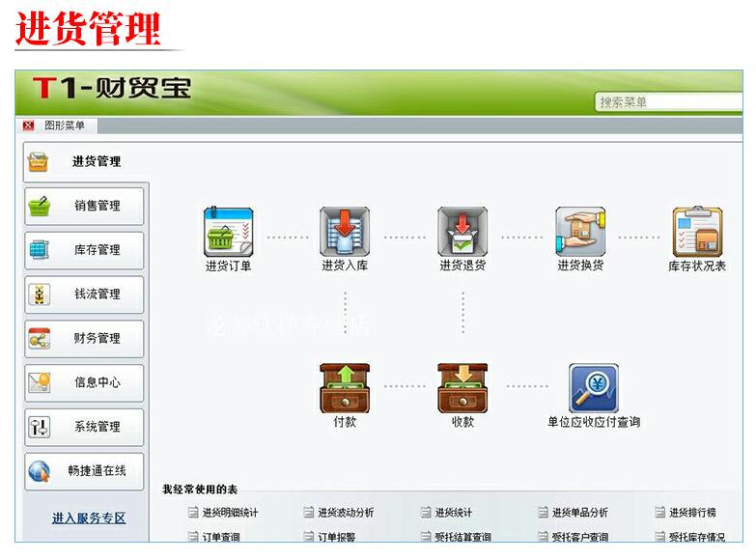The width and height of the screenshot is (756, 560).
Task: Close the 图形菜单 tab with red X
Action: tap(28, 126)
